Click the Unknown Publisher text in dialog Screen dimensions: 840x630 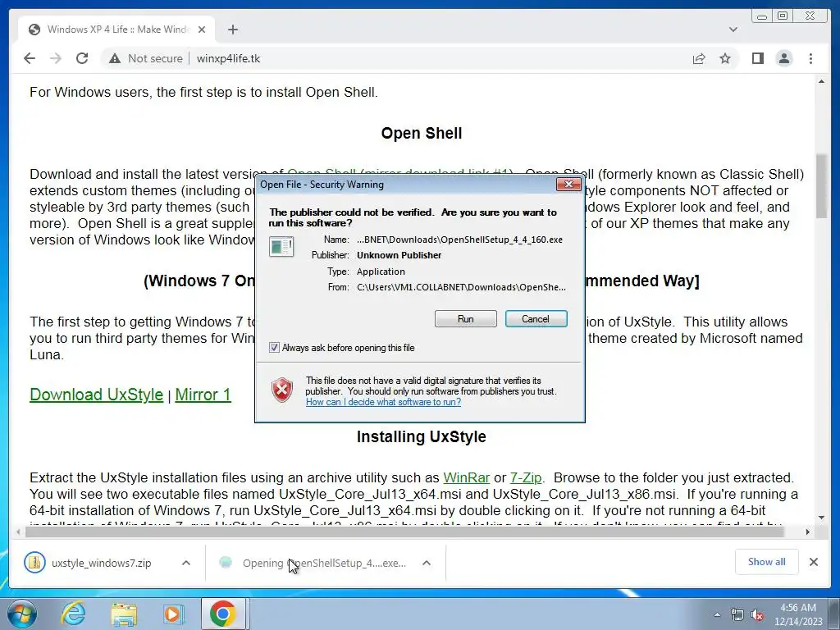pos(399,255)
